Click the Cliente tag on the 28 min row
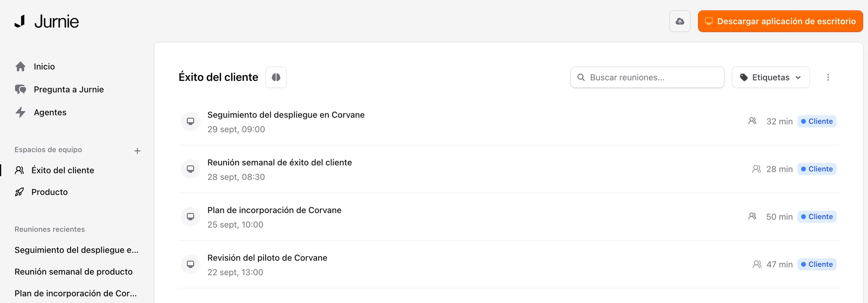 pos(817,169)
